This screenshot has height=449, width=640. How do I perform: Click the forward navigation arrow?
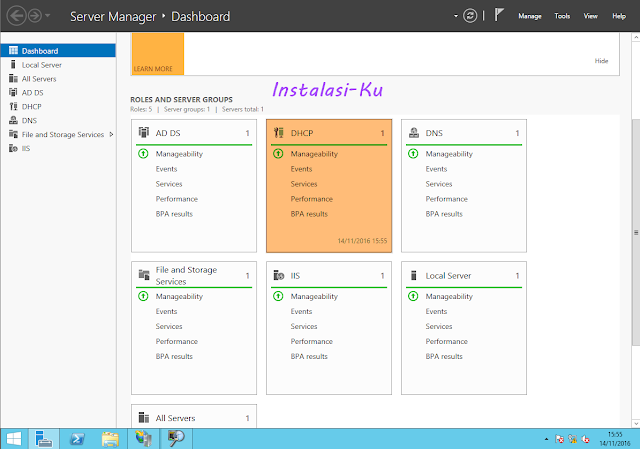point(35,16)
